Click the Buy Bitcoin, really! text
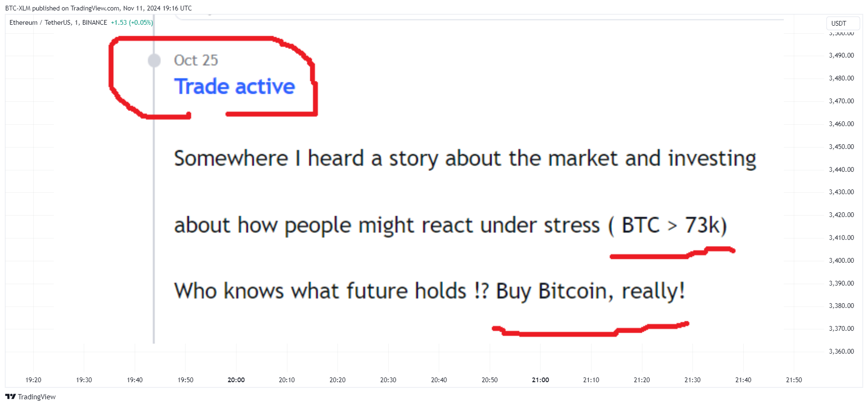The width and height of the screenshot is (868, 406). pos(590,291)
